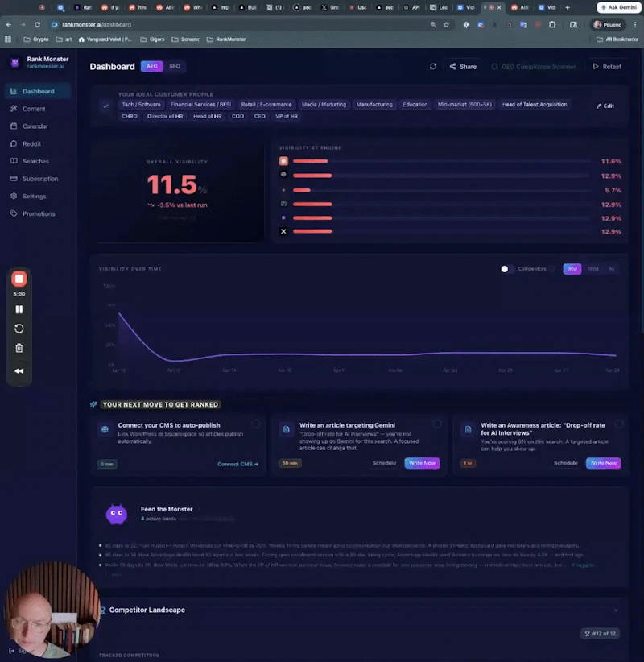
Task: Click the 11.6% visibility progress bar
Action: coord(442,161)
